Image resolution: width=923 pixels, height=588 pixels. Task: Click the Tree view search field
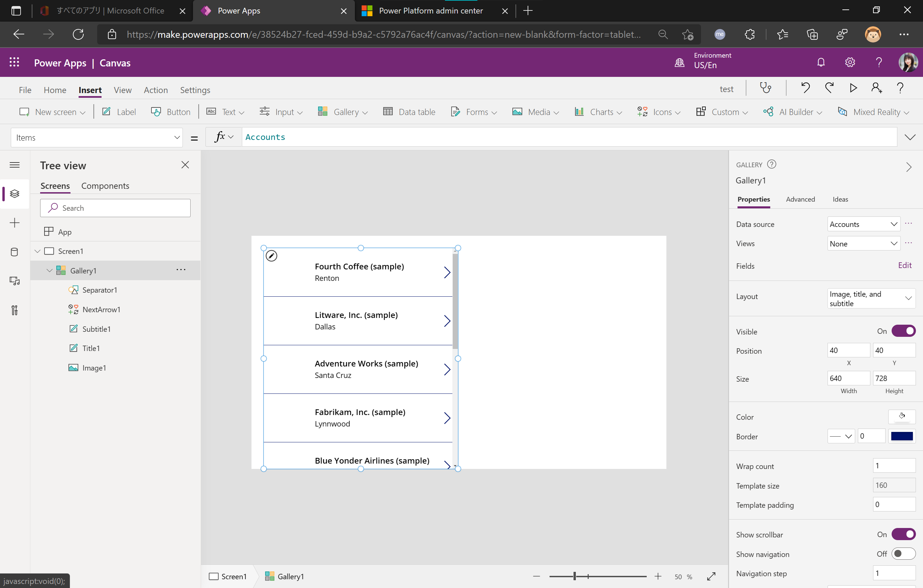click(x=115, y=208)
